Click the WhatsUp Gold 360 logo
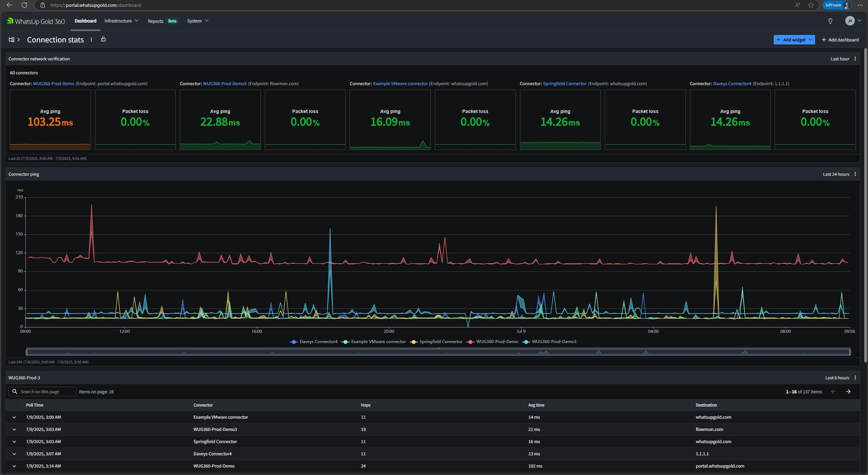 36,21
